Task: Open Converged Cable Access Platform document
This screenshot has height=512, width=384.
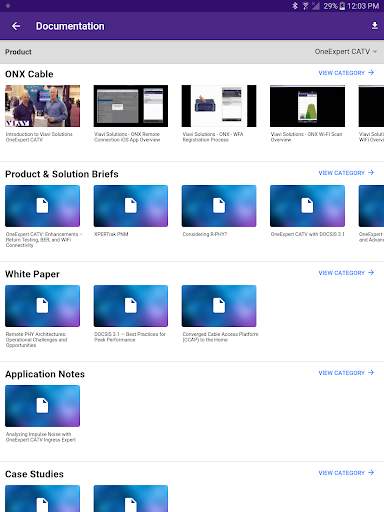Action: coord(219,306)
